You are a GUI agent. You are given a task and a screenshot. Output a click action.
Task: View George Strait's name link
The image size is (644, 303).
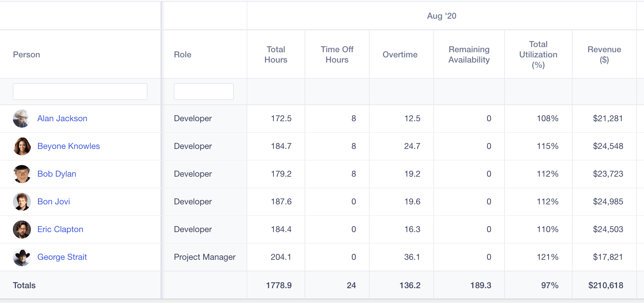point(62,257)
